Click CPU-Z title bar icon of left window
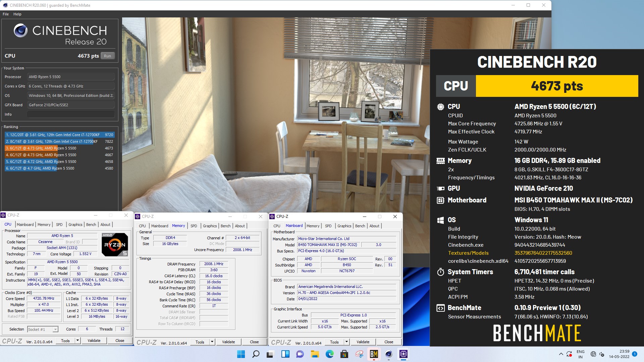644x362 pixels. click(4, 215)
